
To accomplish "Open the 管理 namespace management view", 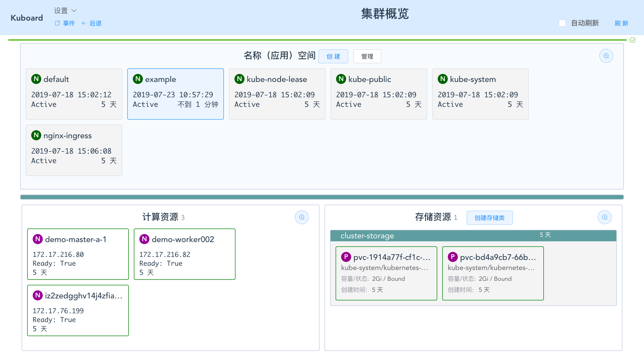I will (x=367, y=56).
